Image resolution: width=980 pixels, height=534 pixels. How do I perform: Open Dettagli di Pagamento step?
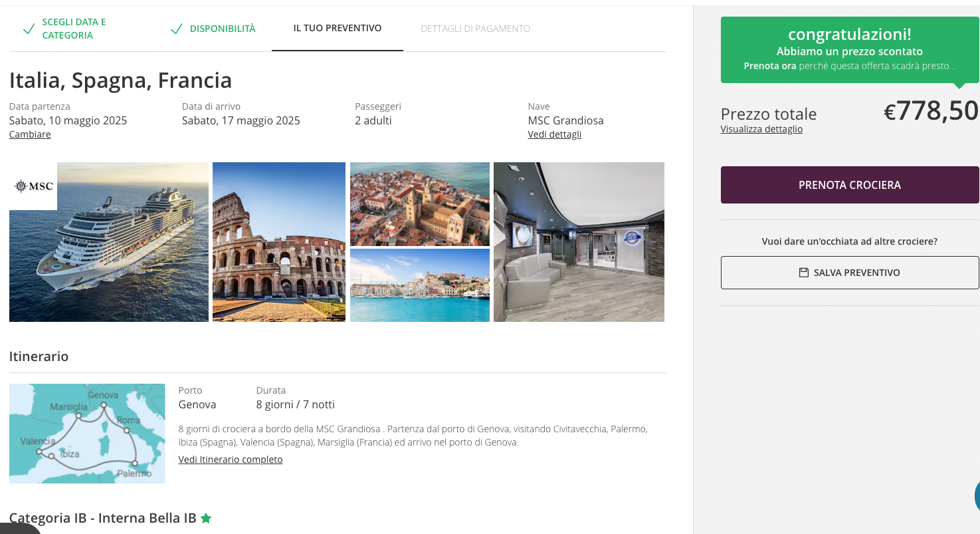(476, 29)
